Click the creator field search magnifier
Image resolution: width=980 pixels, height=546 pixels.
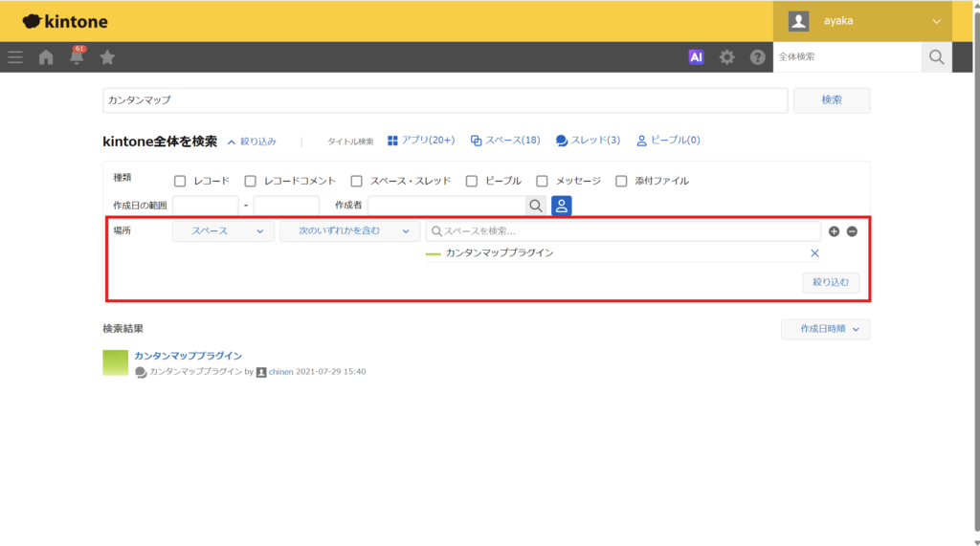point(536,206)
